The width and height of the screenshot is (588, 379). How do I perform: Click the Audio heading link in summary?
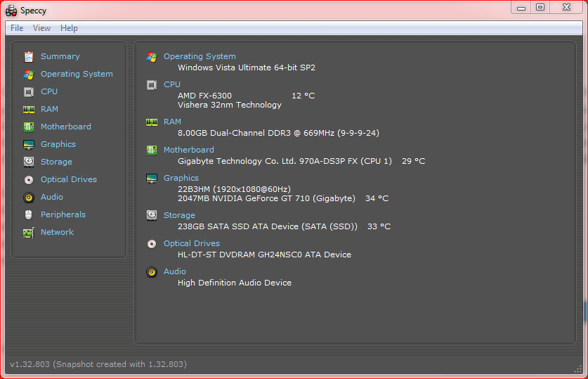click(x=175, y=271)
